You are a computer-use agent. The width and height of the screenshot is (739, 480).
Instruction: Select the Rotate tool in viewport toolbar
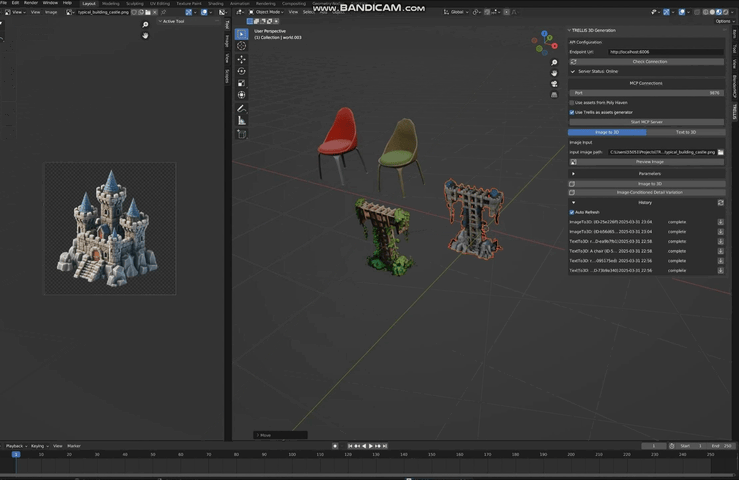point(241,71)
